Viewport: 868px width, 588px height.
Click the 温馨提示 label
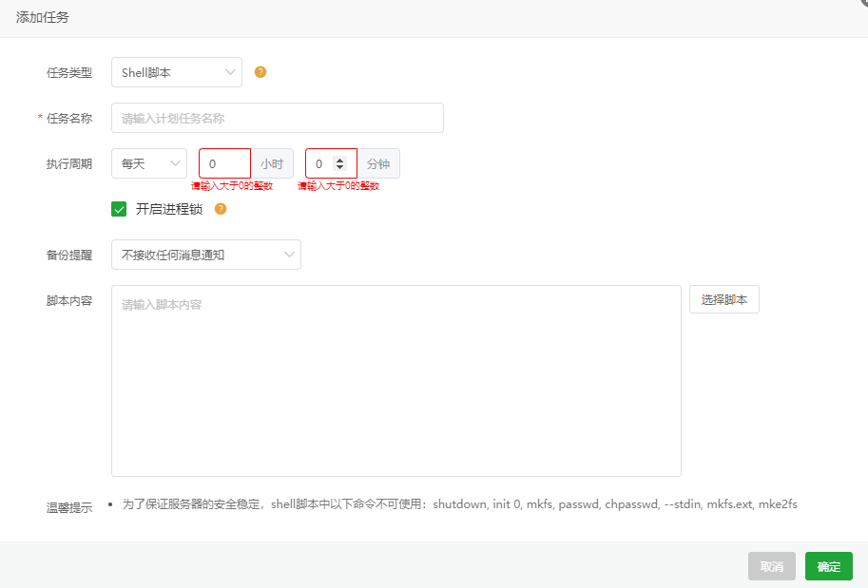point(69,508)
